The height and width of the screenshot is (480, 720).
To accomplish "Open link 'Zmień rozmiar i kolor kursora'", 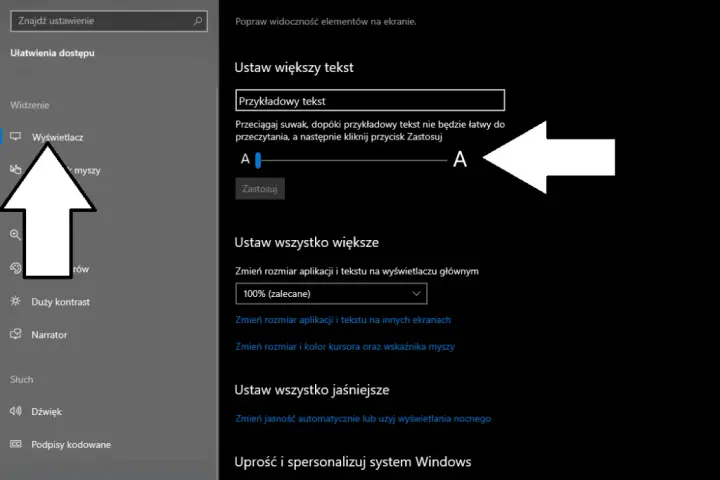I will point(345,346).
